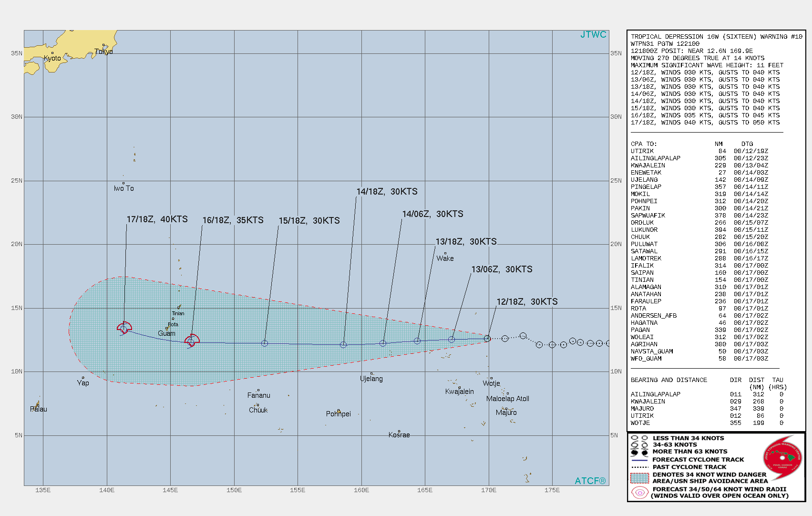
Task: Click the '12/18Z, 30KTS' forecast label
Action: pos(527,302)
